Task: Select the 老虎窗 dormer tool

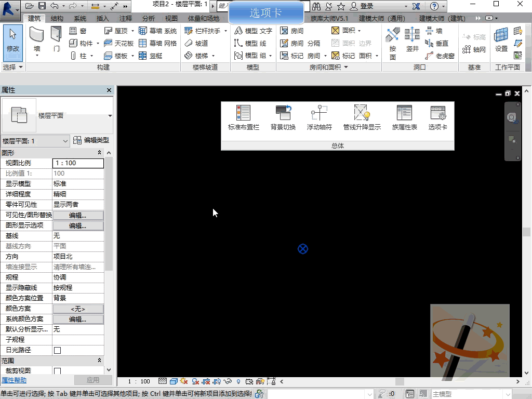Action: coord(440,56)
